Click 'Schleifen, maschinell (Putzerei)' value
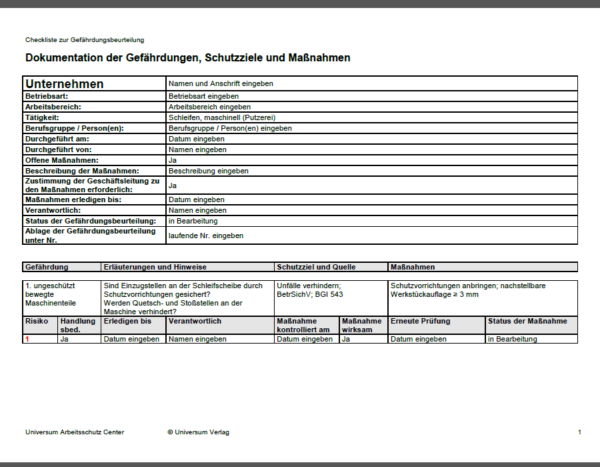Image resolution: width=600 pixels, height=467 pixels. coord(222,118)
